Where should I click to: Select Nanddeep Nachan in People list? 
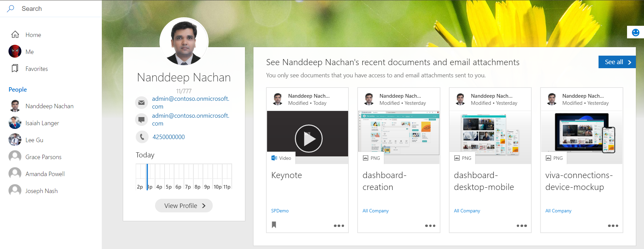click(50, 106)
